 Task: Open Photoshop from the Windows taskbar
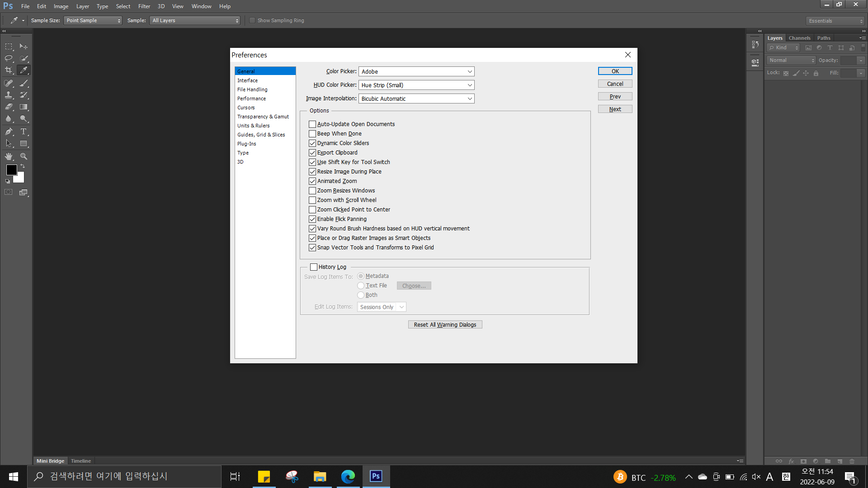tap(376, 476)
